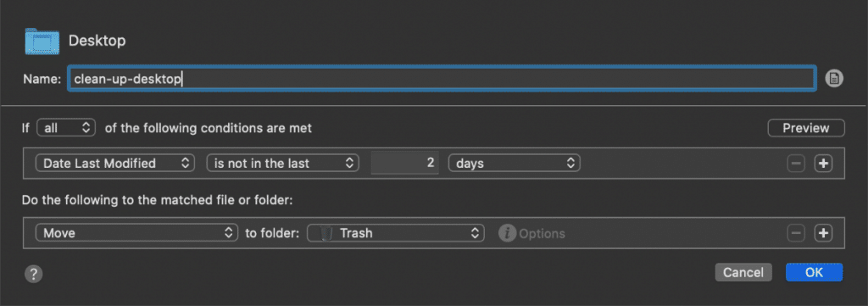
Task: Open the 'is not in the last' operator dropdown
Action: (x=283, y=164)
